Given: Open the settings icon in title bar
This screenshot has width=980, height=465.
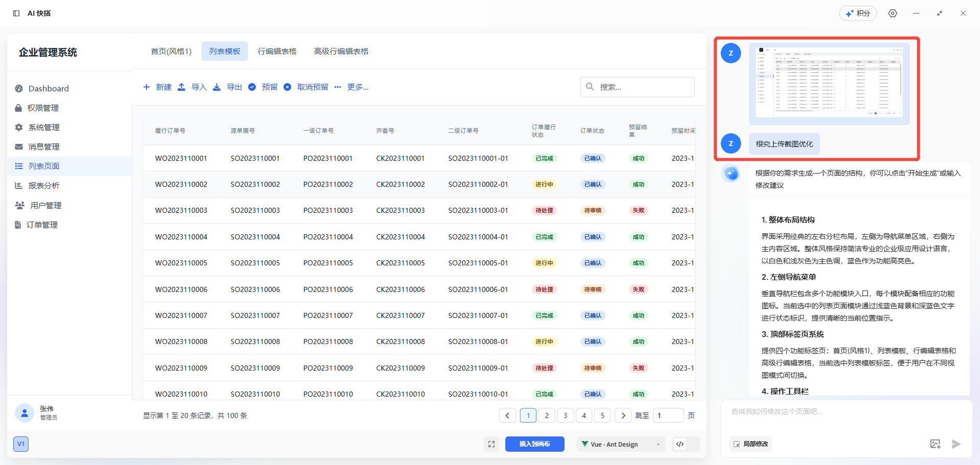Looking at the screenshot, I should pos(892,13).
